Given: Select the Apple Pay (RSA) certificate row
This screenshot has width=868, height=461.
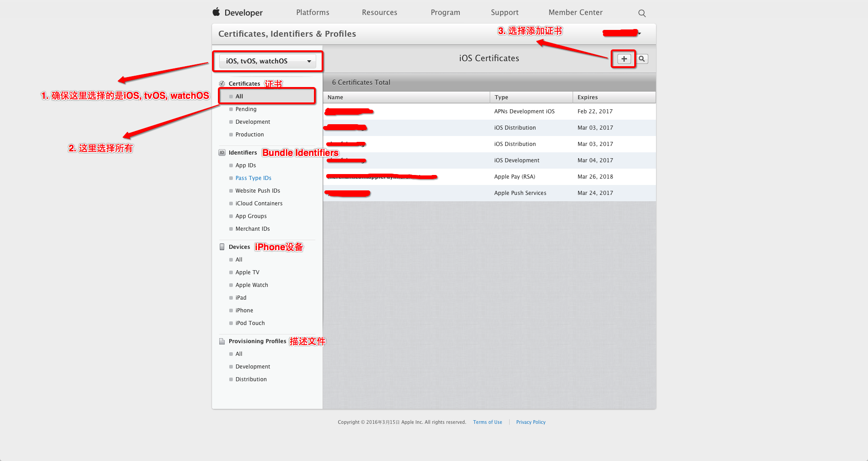Looking at the screenshot, I should pos(489,177).
